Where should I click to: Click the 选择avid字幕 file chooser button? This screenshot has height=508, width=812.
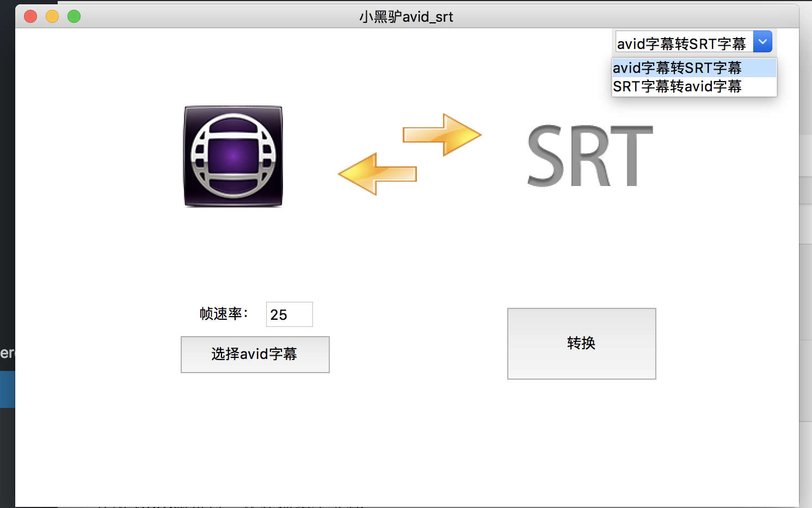[255, 354]
